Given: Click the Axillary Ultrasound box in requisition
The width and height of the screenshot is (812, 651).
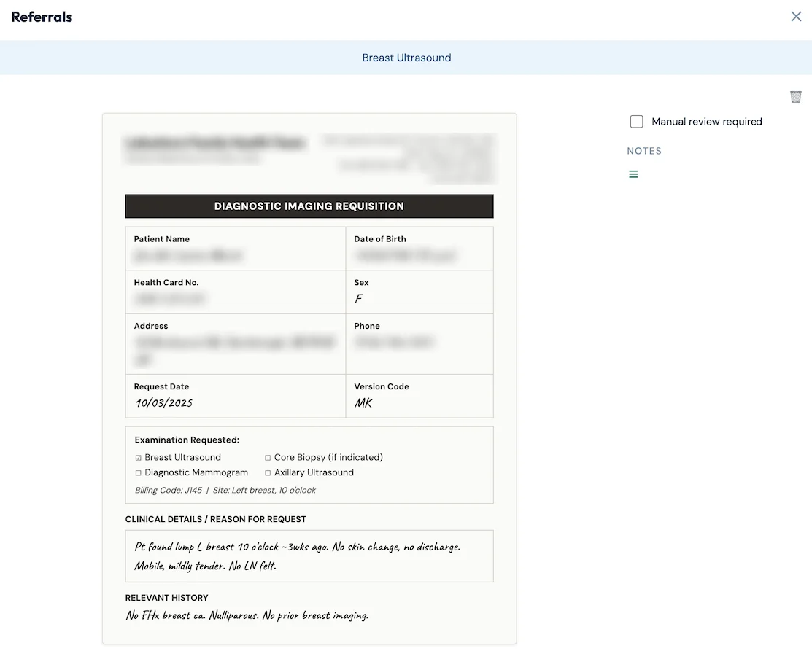Looking at the screenshot, I should point(268,472).
